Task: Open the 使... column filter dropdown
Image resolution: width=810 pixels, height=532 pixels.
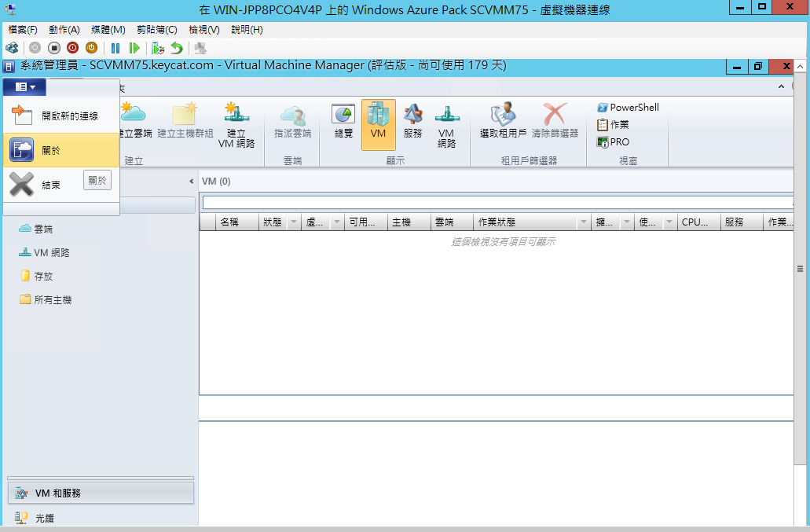Action: click(669, 222)
